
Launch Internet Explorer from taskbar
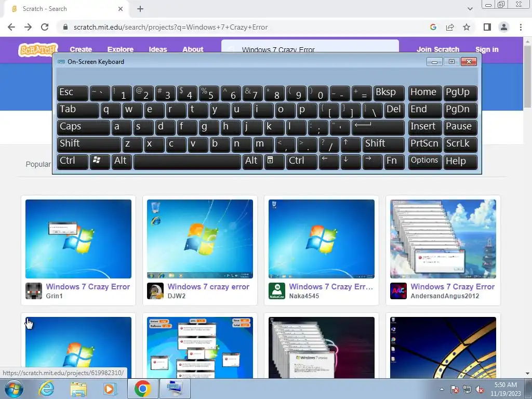(46, 389)
